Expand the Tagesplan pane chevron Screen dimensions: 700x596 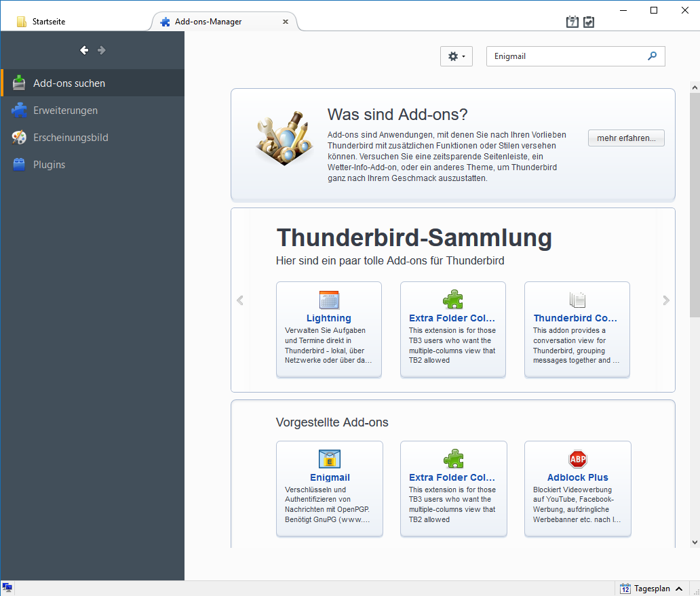[679, 589]
